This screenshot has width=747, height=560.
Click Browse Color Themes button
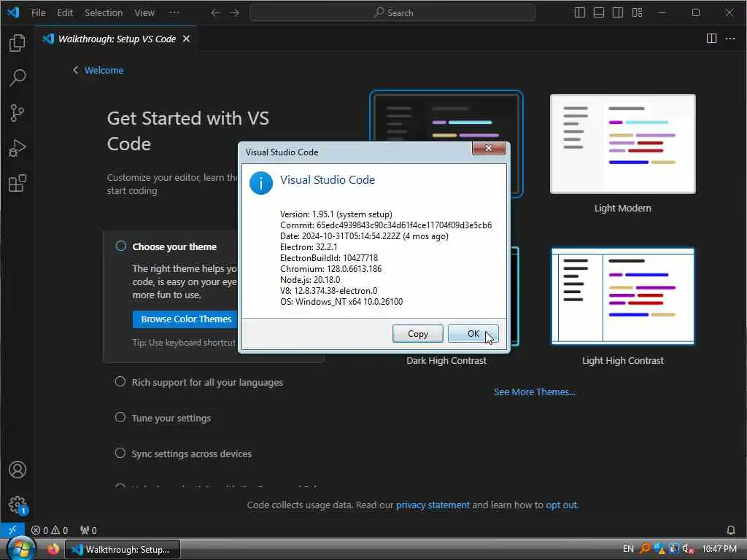point(185,319)
